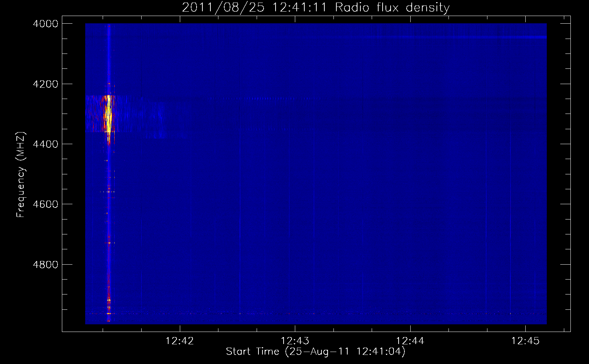The height and width of the screenshot is (364, 589).
Task: Click the 12:44 time tick label
Action: tap(410, 341)
